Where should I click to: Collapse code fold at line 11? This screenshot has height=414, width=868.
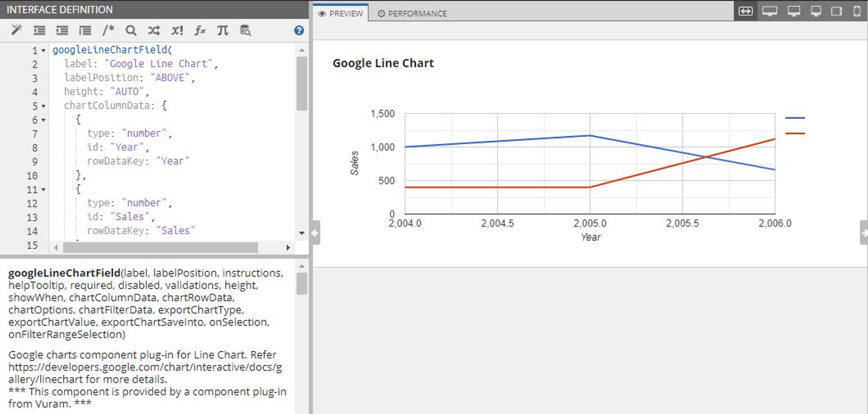coord(43,190)
